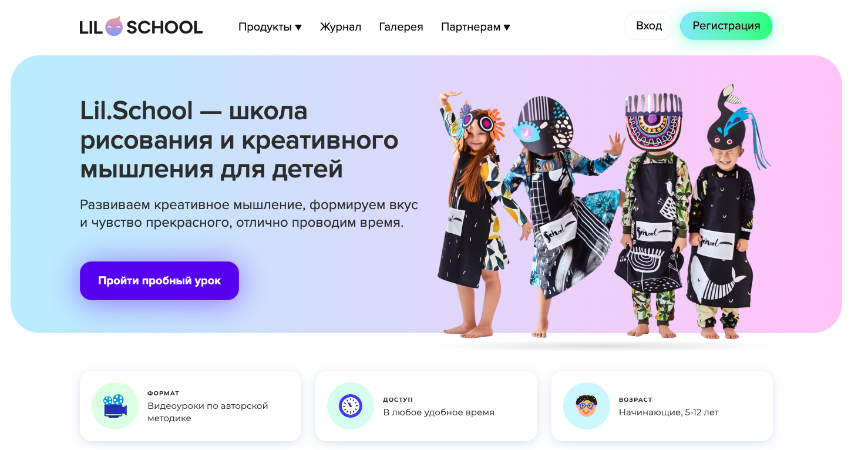Click the Возраст beginners 5-12 card
The image size is (868, 450).
(662, 406)
